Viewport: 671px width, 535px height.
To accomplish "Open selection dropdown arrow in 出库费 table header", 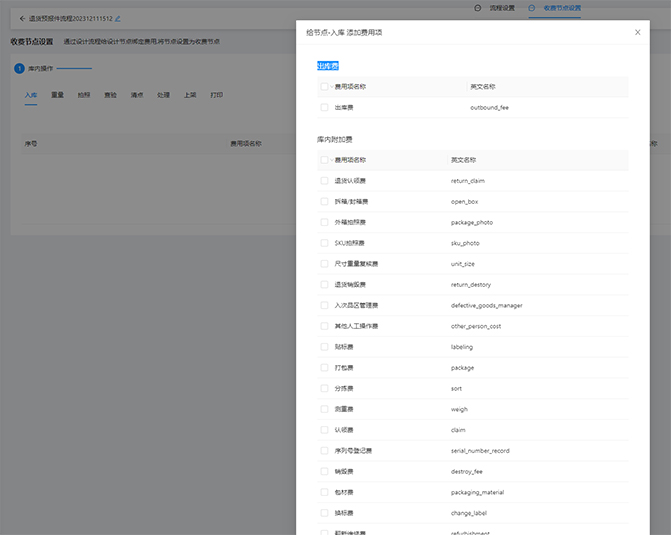I will tap(332, 87).
